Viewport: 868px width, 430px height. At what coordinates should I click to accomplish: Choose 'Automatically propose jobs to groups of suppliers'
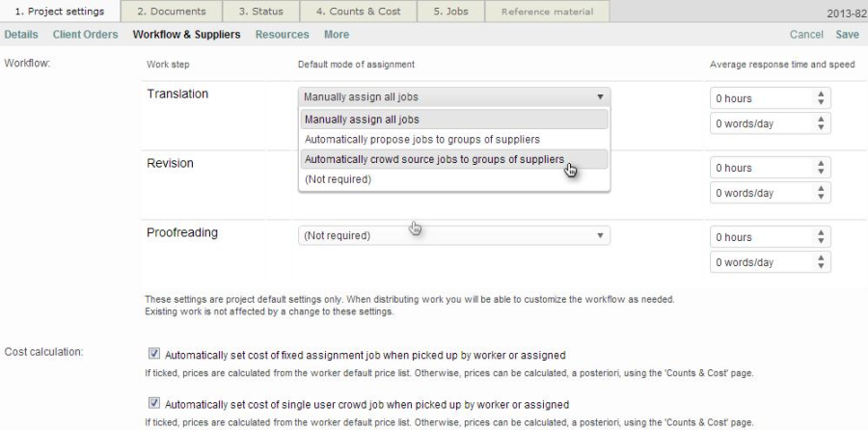click(421, 140)
